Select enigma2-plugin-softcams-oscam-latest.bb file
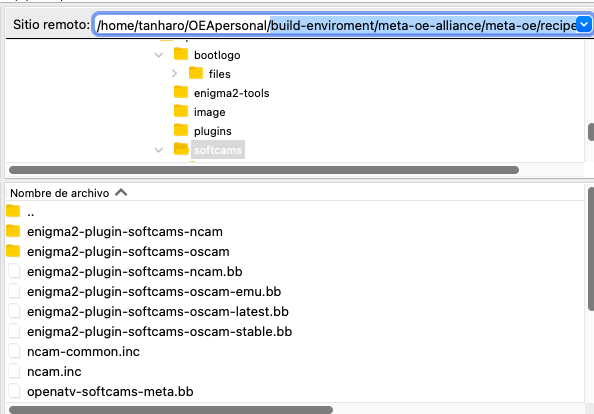 pos(158,312)
